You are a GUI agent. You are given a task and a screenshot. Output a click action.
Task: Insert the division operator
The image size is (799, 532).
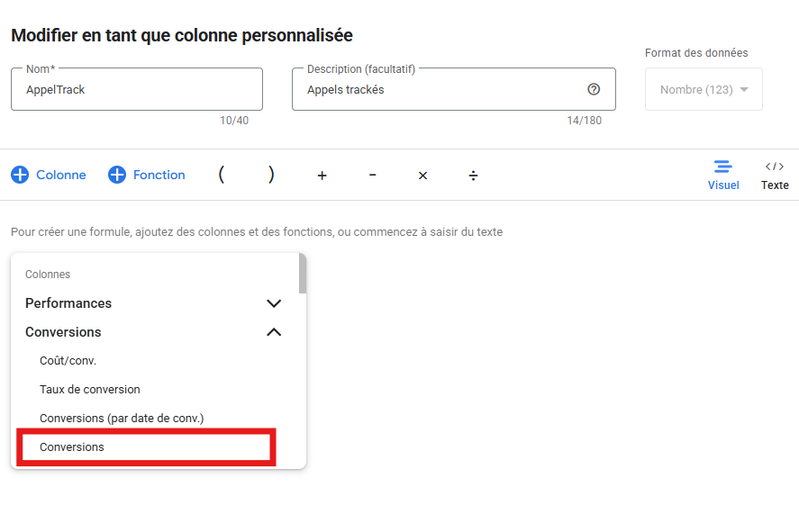click(473, 176)
